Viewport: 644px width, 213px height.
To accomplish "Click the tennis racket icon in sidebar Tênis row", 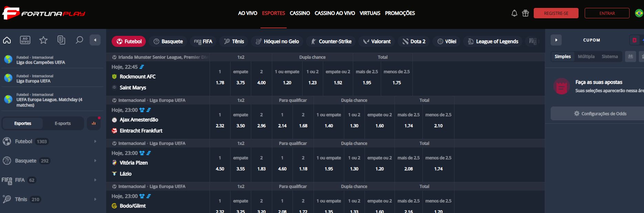I will click(x=7, y=199).
